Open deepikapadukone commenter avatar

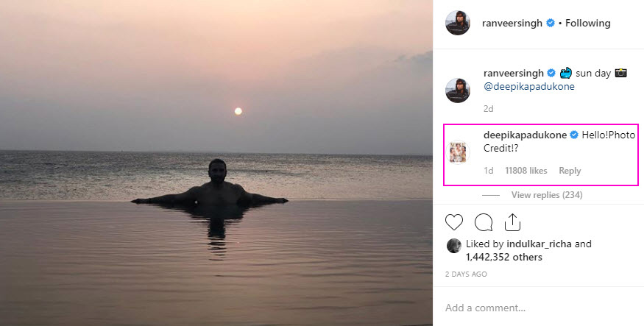pos(457,152)
